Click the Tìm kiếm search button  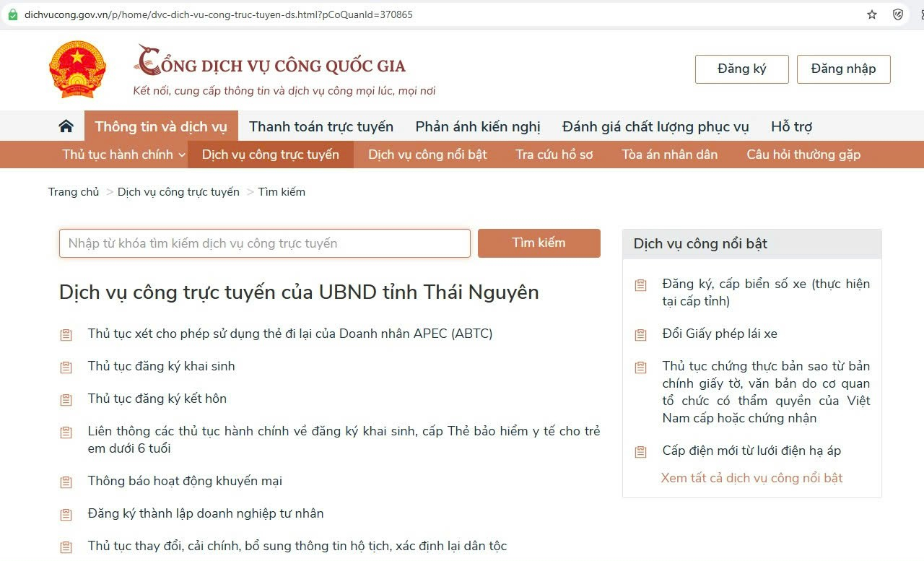[539, 243]
